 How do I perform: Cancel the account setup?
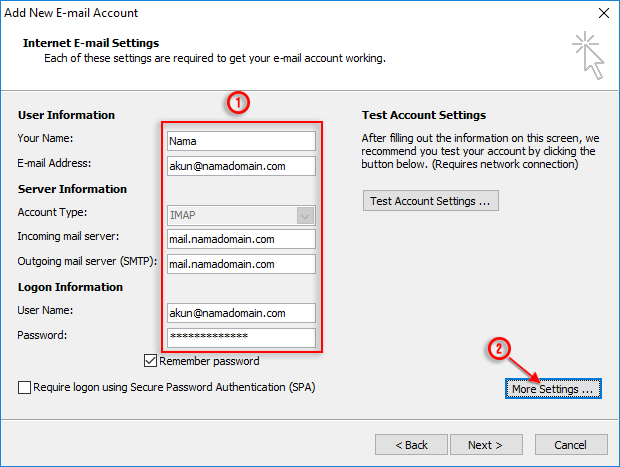pos(571,445)
